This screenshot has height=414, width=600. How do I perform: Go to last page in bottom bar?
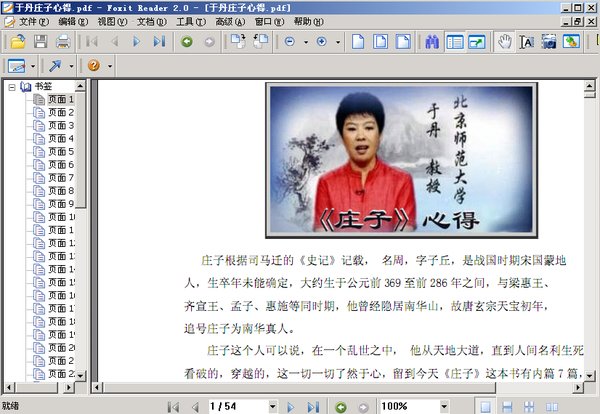click(314, 407)
